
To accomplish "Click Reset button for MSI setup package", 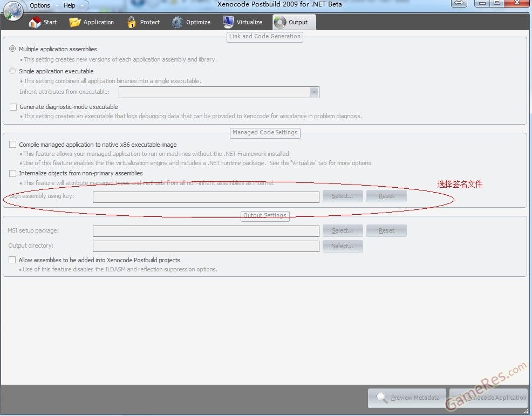I will click(x=386, y=231).
